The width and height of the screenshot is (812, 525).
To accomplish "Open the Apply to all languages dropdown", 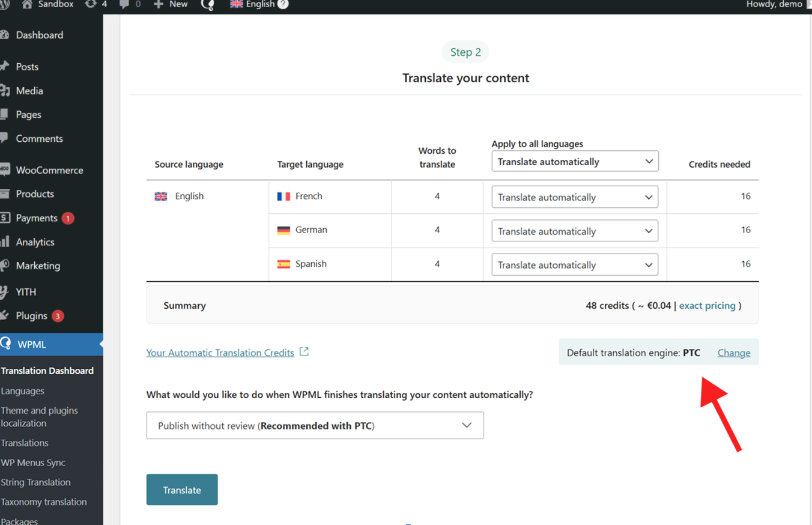I will click(x=575, y=161).
